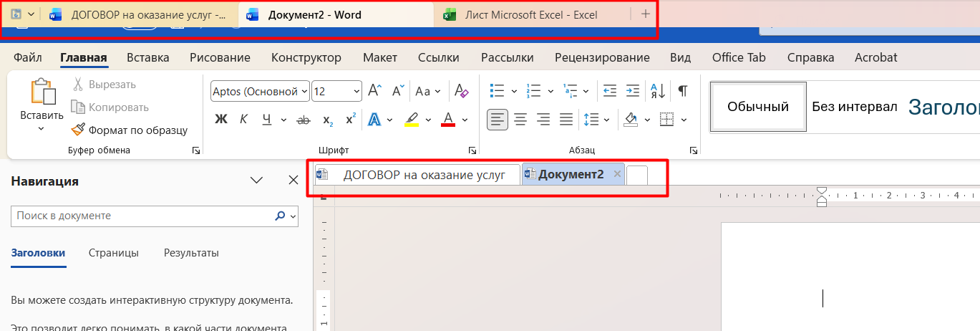
Task: Apply the Обычный style
Action: (758, 107)
